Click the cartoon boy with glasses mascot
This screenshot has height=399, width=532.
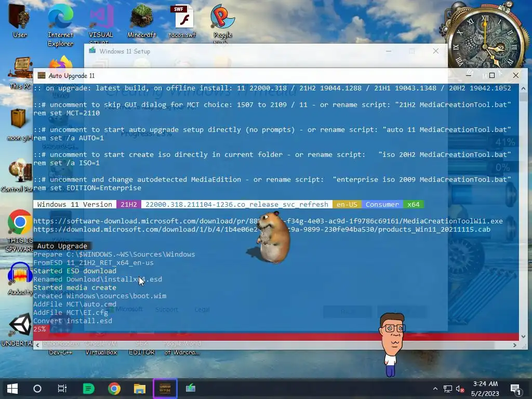[392, 344]
